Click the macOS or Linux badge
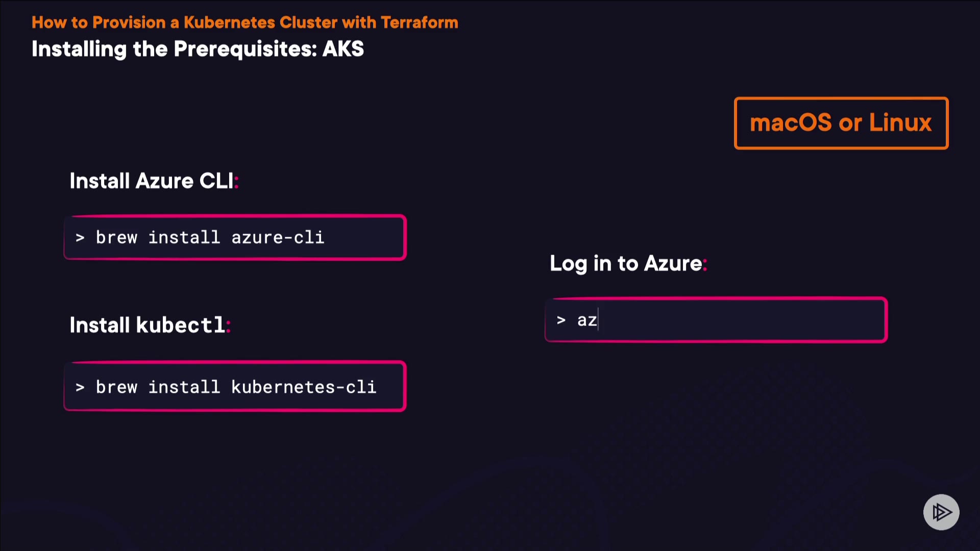 [841, 123]
